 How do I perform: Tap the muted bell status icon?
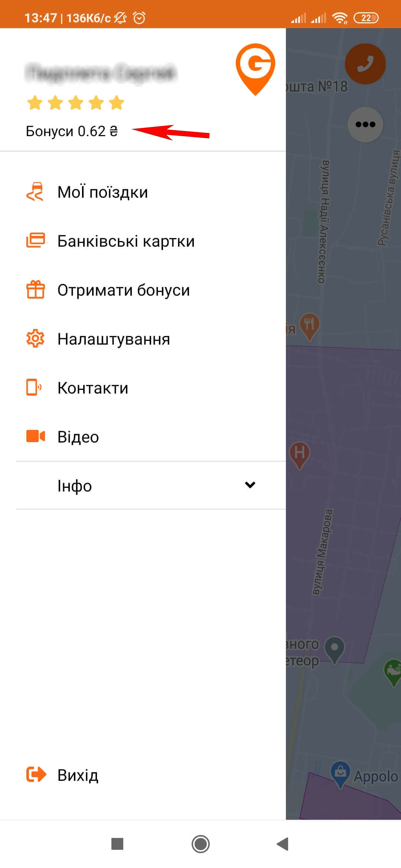click(x=120, y=17)
